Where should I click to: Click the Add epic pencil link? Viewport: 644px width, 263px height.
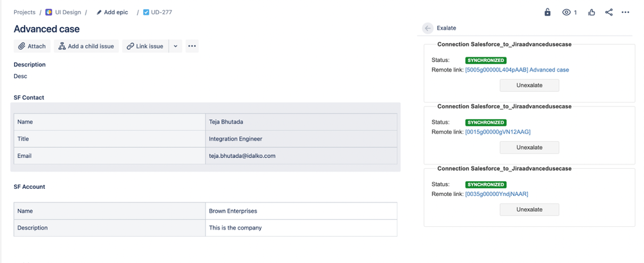[111, 12]
